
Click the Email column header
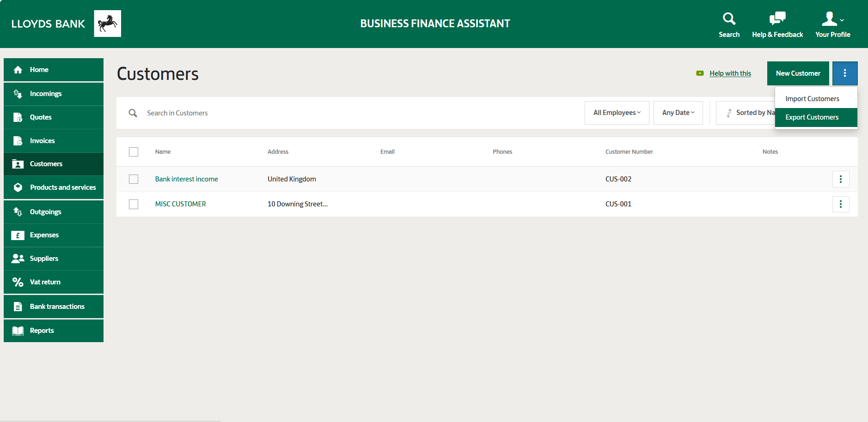(387, 152)
